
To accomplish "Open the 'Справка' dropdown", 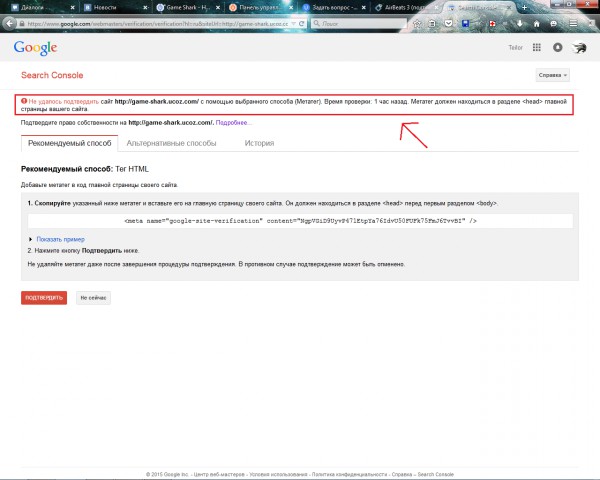I will pos(553,75).
